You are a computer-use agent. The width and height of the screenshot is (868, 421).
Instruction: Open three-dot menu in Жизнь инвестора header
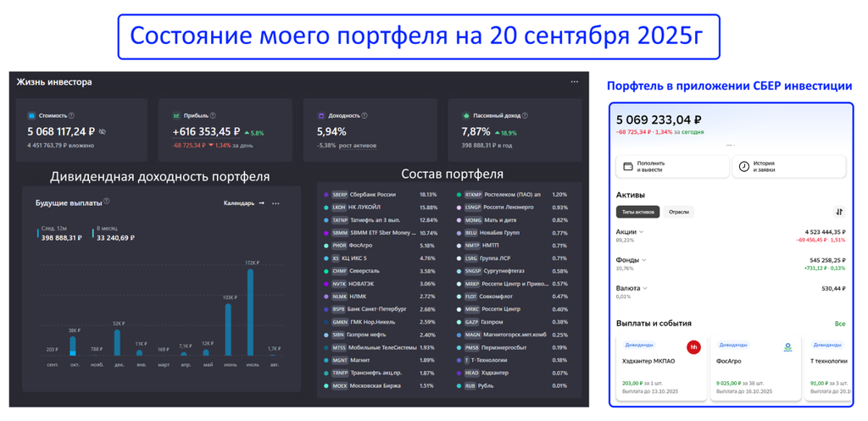click(x=574, y=82)
